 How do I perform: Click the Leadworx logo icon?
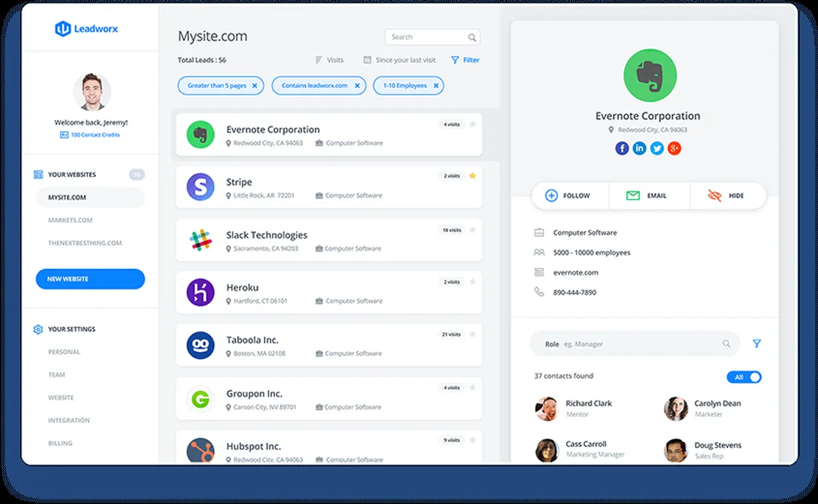[63, 29]
